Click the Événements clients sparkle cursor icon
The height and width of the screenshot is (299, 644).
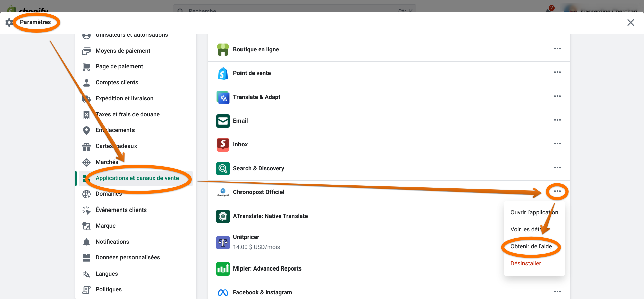tap(86, 210)
